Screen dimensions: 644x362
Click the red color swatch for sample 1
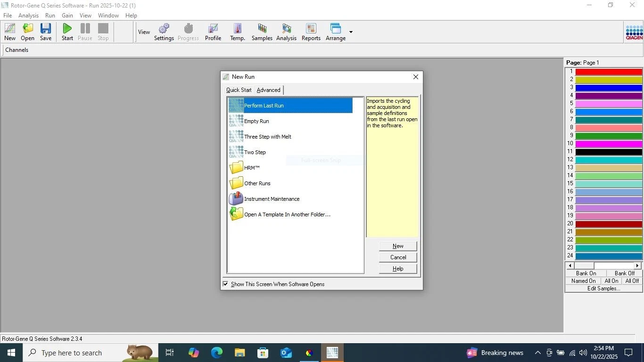[608, 72]
